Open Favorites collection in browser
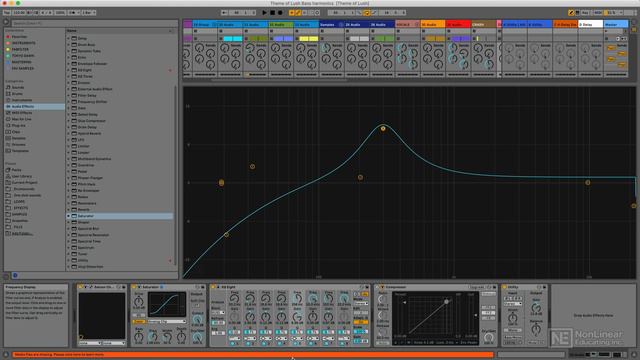Screen dimensions: 640x360 click(19, 37)
